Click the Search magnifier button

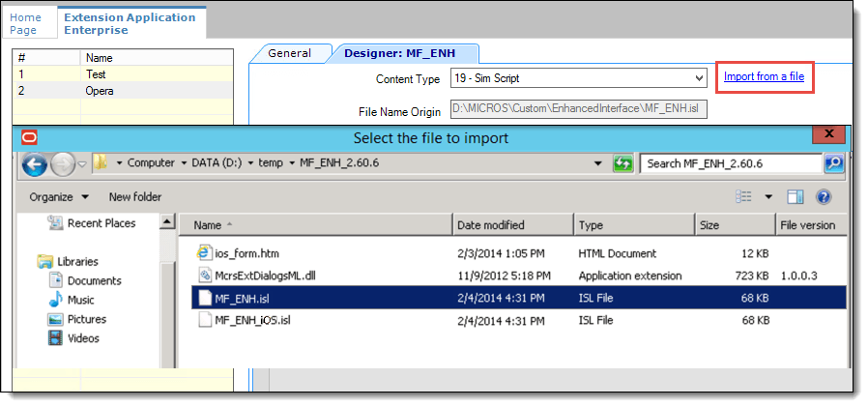(x=833, y=163)
